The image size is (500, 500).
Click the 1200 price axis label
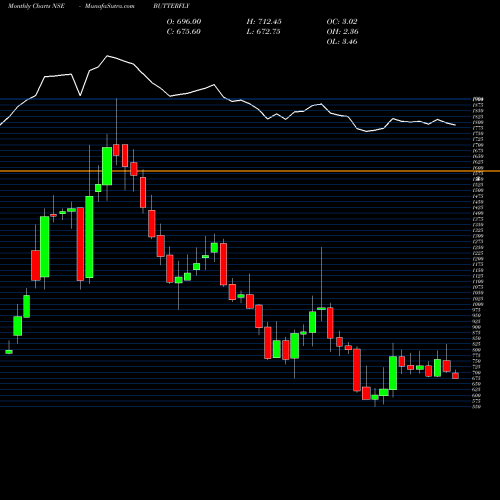[x=478, y=259]
